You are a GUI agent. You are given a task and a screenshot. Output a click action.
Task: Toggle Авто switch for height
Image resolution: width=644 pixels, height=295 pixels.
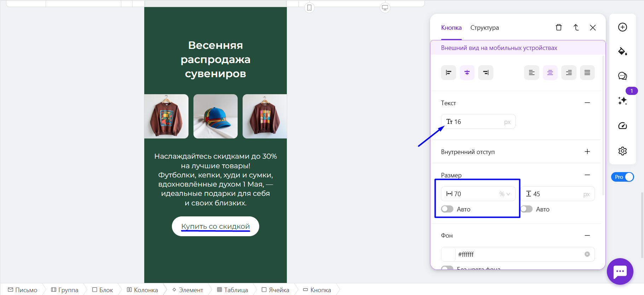[526, 209]
